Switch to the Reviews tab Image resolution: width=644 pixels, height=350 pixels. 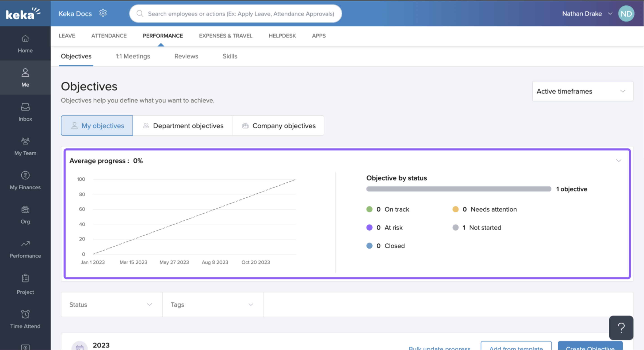pos(186,56)
